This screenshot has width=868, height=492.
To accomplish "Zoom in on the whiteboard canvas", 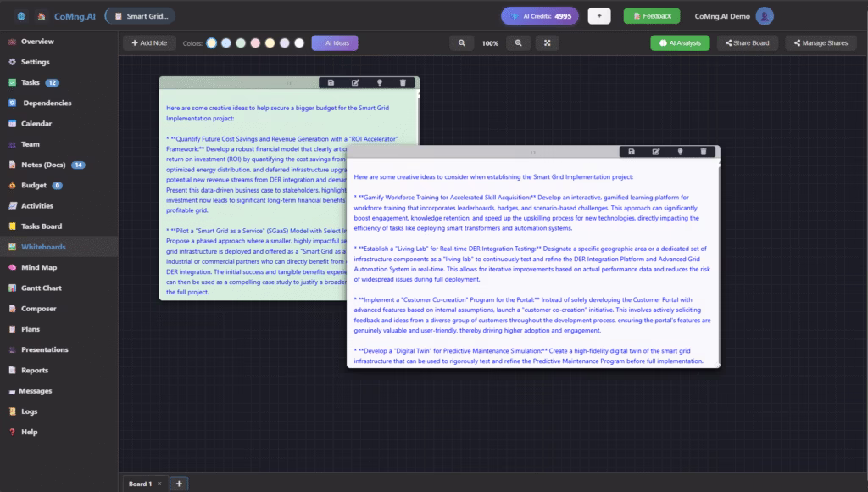I will click(518, 43).
